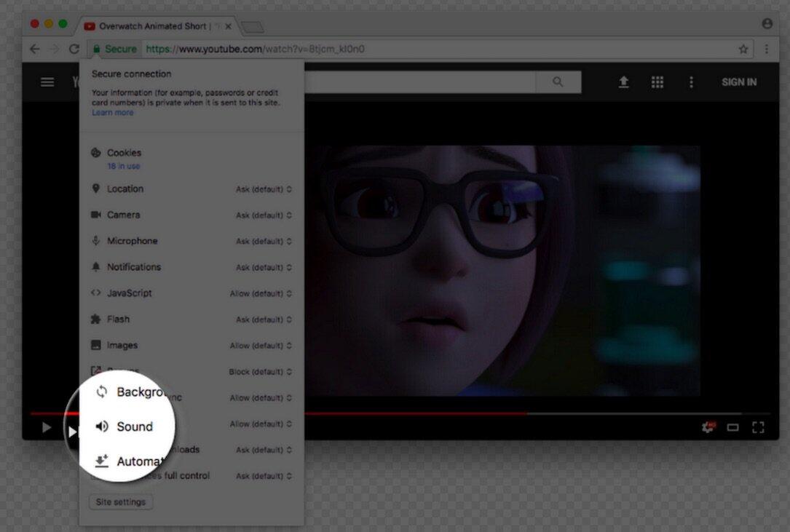Image resolution: width=790 pixels, height=532 pixels.
Task: Click the browser reload icon
Action: pyautogui.click(x=74, y=49)
